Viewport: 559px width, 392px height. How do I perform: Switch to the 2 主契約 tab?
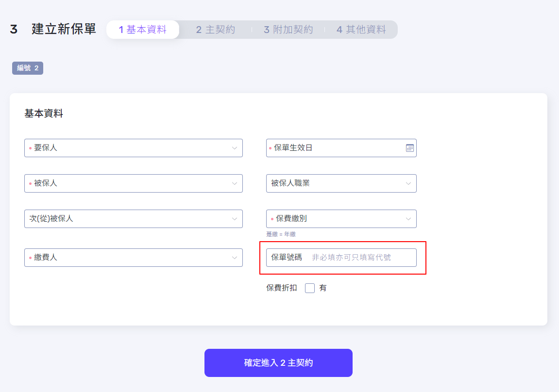pyautogui.click(x=215, y=30)
